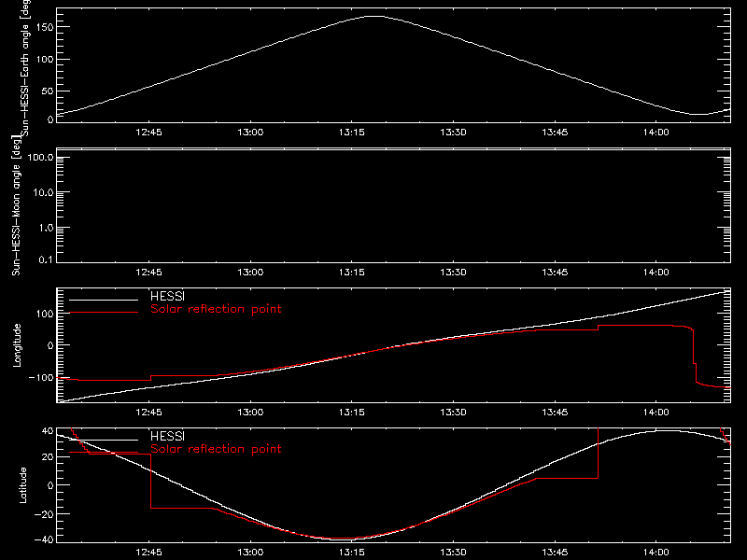Select the 150 tick label in Earth angle plot
This screenshot has height=560, width=747.
45,27
